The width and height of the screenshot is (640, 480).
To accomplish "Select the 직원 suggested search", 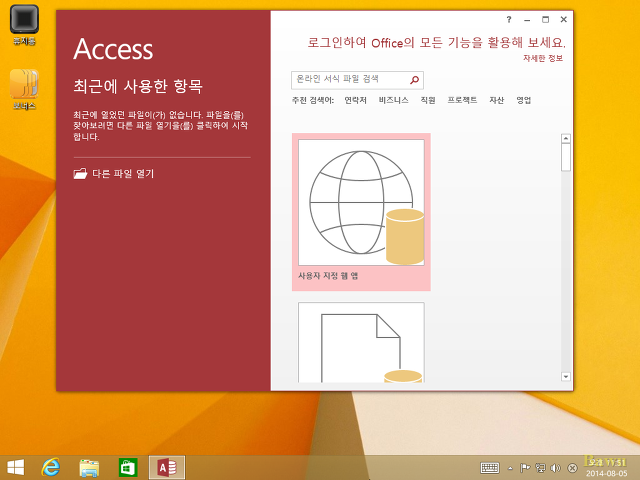I will 428,100.
